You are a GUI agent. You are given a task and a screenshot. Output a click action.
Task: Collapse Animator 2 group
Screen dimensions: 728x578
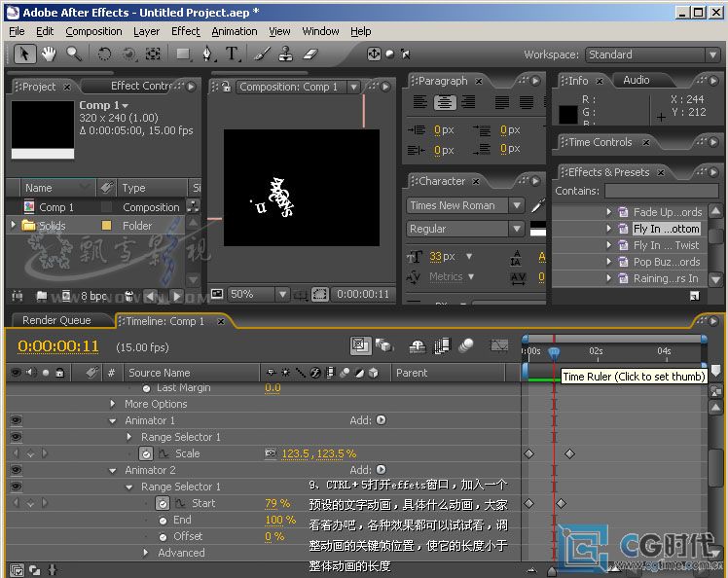(112, 470)
